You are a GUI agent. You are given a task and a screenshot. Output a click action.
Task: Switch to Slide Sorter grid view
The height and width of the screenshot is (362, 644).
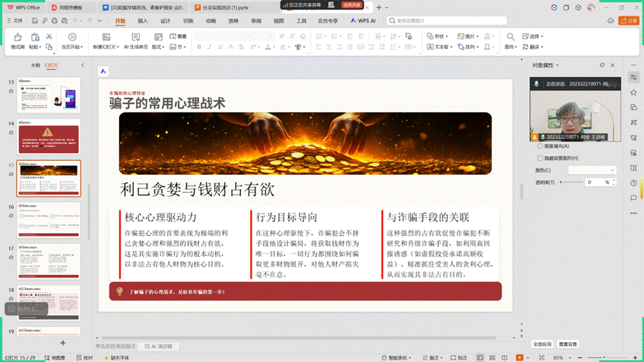pyautogui.click(x=492, y=358)
